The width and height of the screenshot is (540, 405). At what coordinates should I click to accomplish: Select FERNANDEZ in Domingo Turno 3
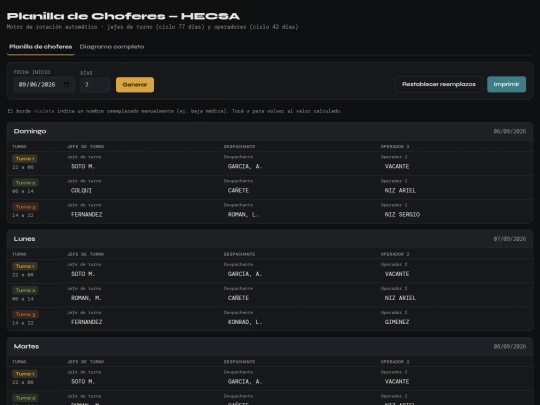[86, 215]
